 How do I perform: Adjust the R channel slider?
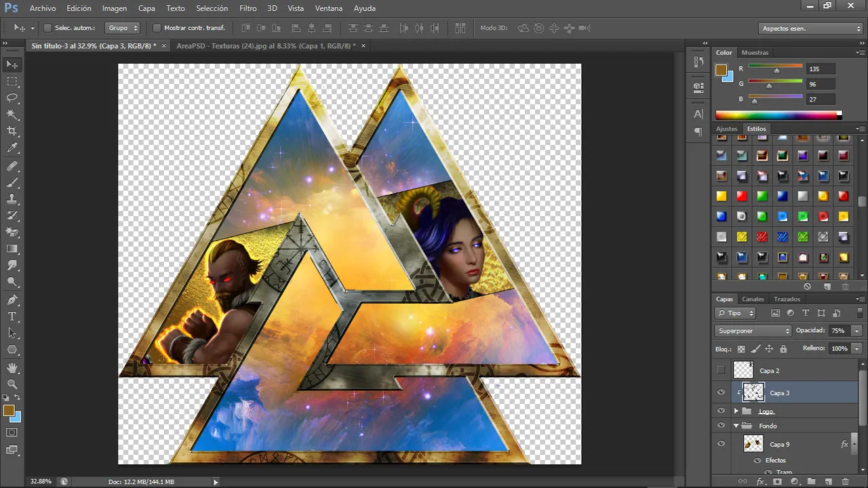(775, 69)
